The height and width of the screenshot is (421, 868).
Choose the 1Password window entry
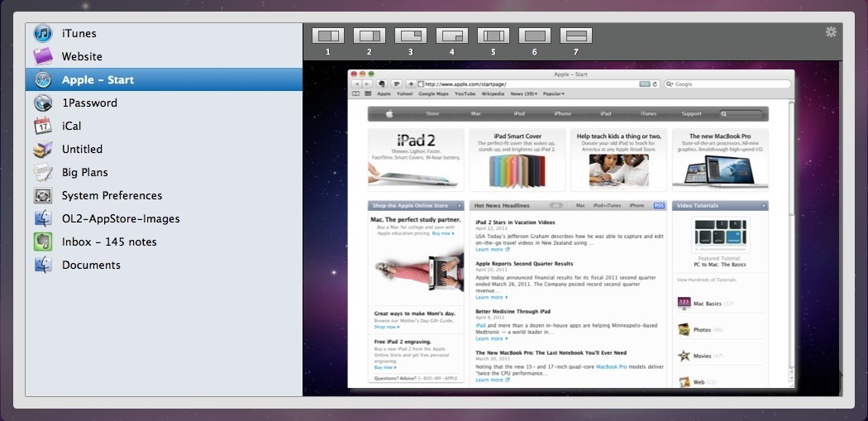[164, 103]
